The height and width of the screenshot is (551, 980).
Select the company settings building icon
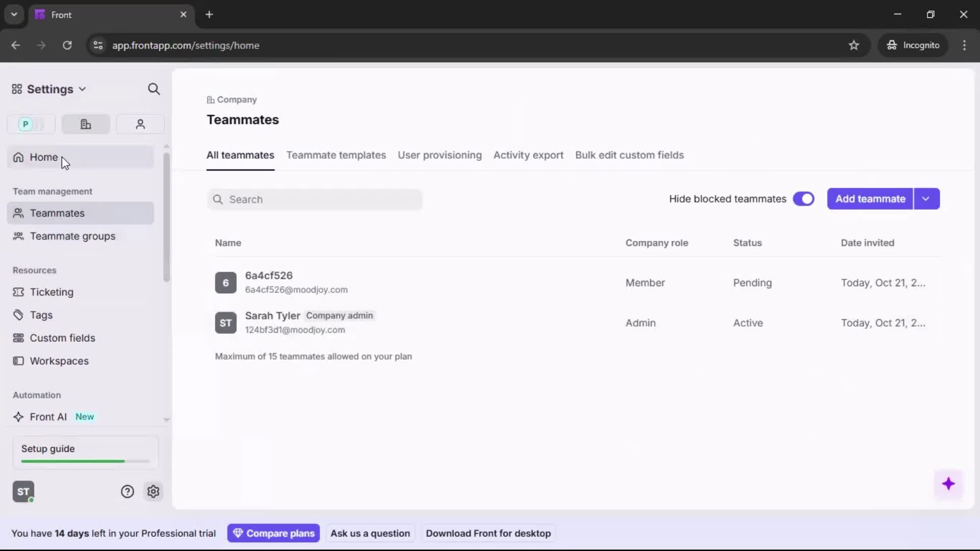[85, 124]
